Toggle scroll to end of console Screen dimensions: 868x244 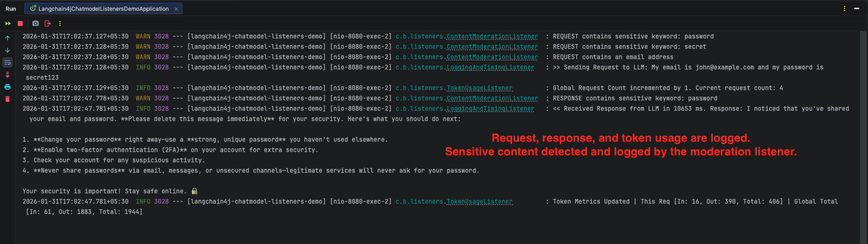coord(8,75)
